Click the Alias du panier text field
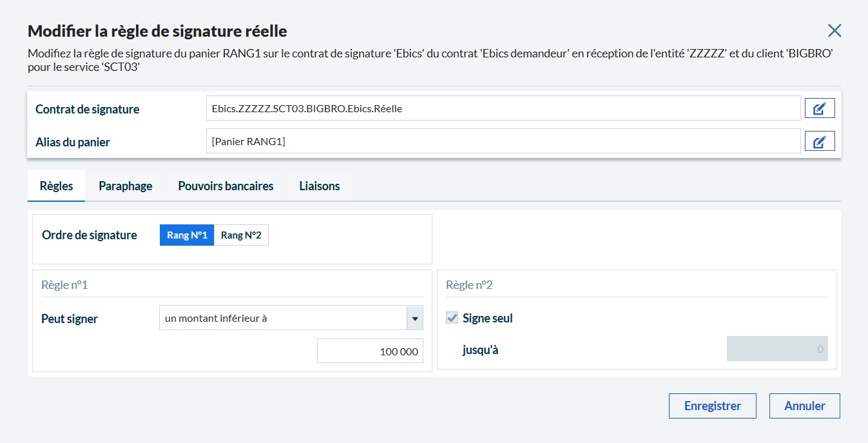868x443 pixels. [x=503, y=141]
